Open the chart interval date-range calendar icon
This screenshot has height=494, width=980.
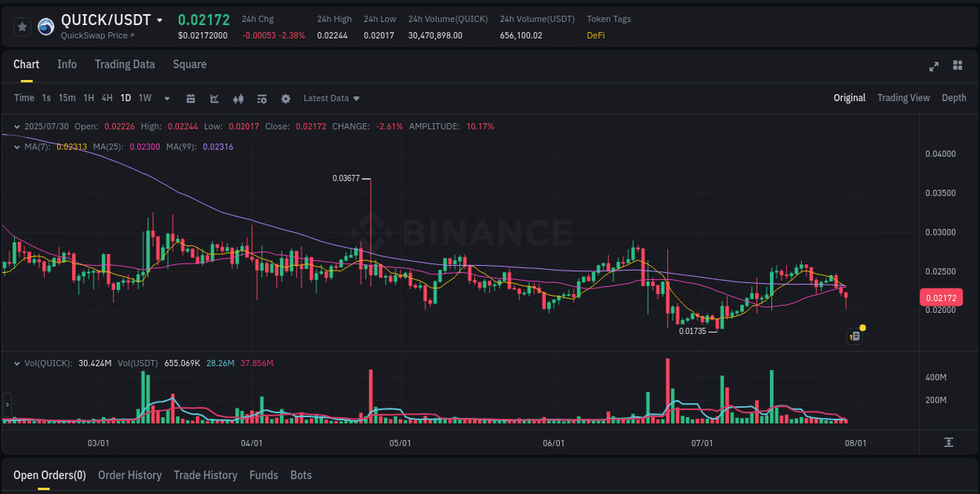191,98
